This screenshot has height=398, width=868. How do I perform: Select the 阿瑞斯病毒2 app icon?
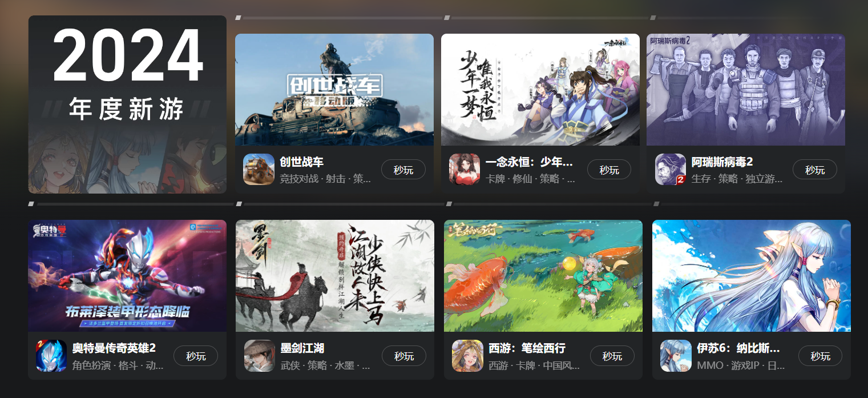pos(671,170)
